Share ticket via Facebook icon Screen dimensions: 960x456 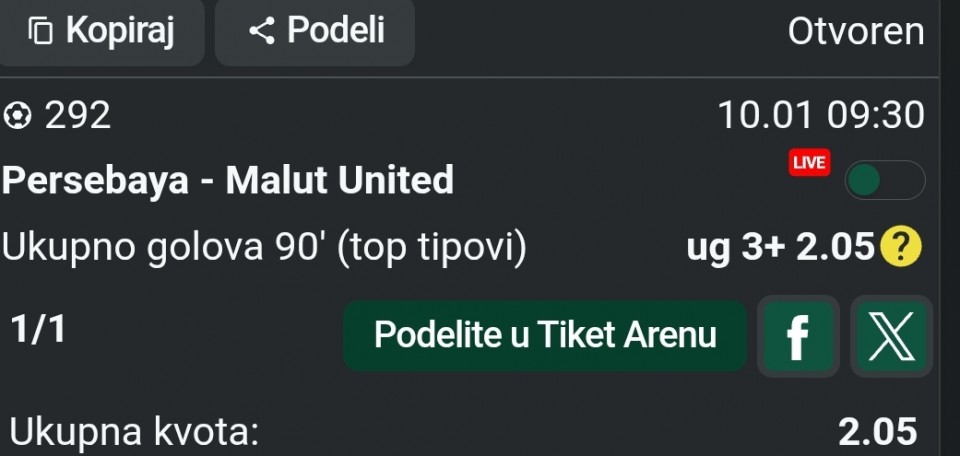(x=797, y=337)
